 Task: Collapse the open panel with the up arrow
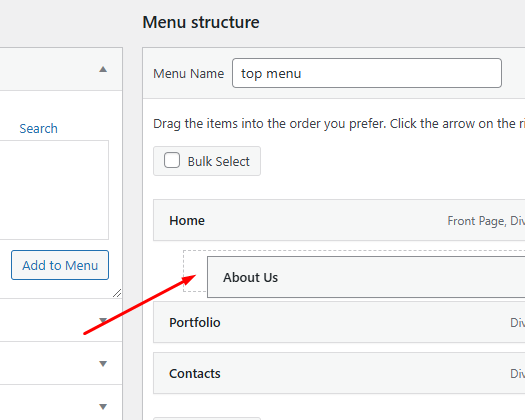(103, 69)
